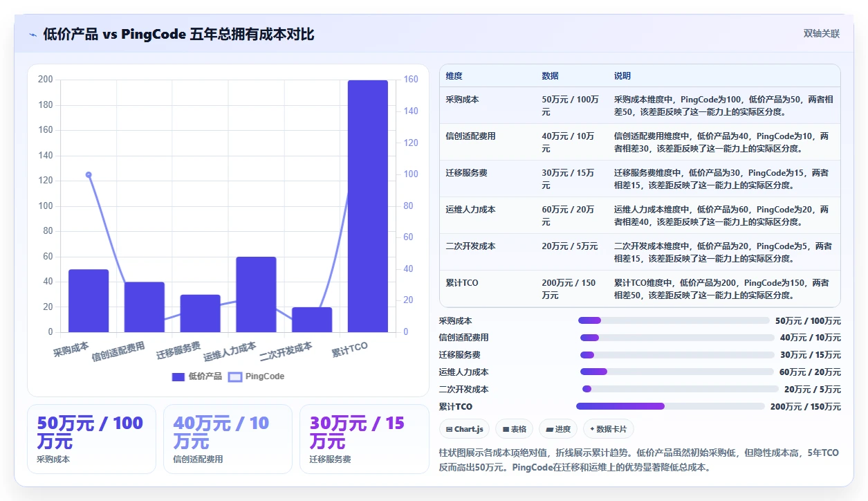The image size is (868, 501).
Task: Open the 40万元 / 10万元 信创适配费用 card
Action: click(228, 439)
